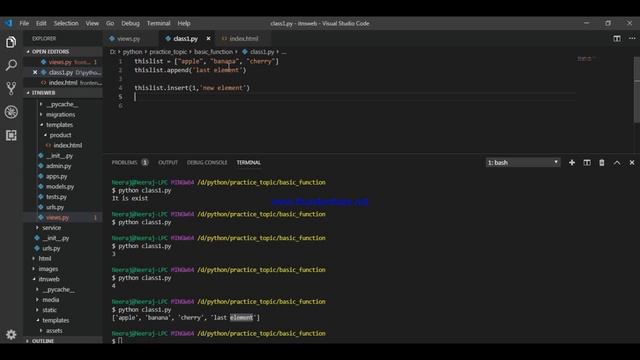Image resolution: width=640 pixels, height=360 pixels.
Task: Maximize the terminal panel size
Action: pos(617,162)
